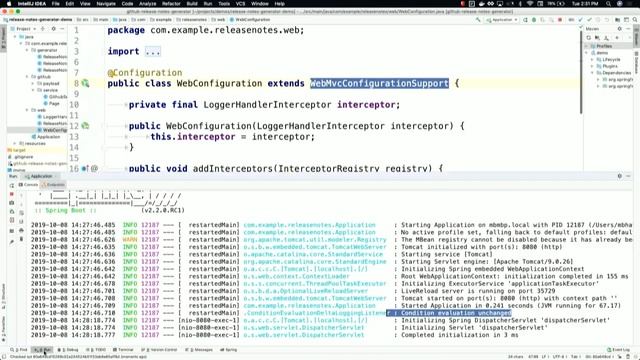This screenshot has height=360, width=640.
Task: Click WebMvcConfigurationSupport in code
Action: 379,83
